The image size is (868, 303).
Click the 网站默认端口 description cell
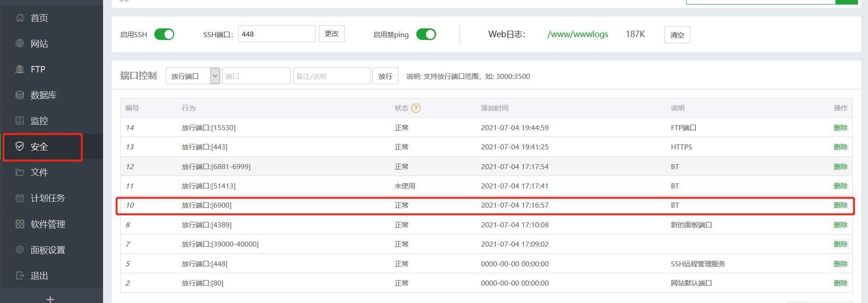pyautogui.click(x=691, y=283)
